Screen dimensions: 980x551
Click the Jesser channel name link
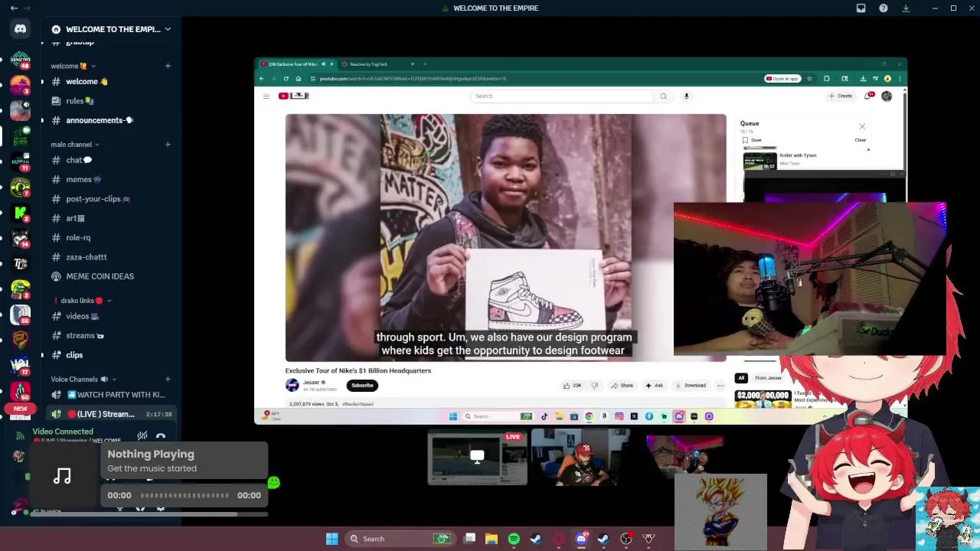(x=311, y=383)
